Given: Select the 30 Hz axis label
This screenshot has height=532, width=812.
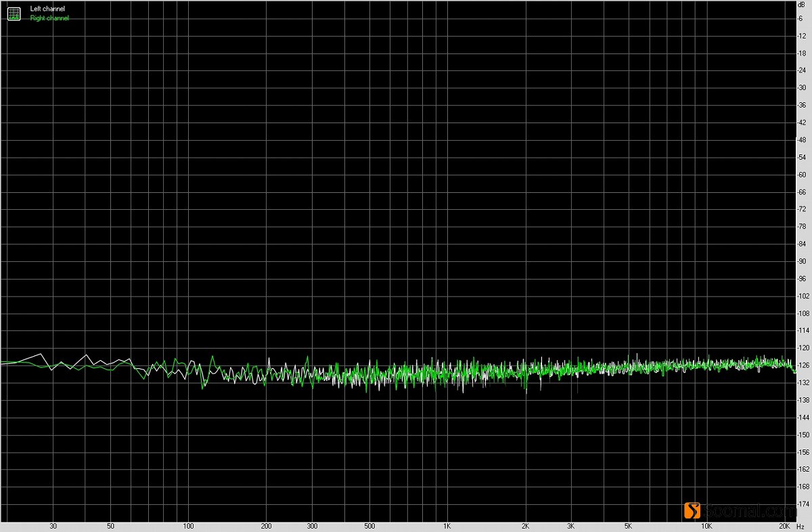Looking at the screenshot, I should point(53,525).
